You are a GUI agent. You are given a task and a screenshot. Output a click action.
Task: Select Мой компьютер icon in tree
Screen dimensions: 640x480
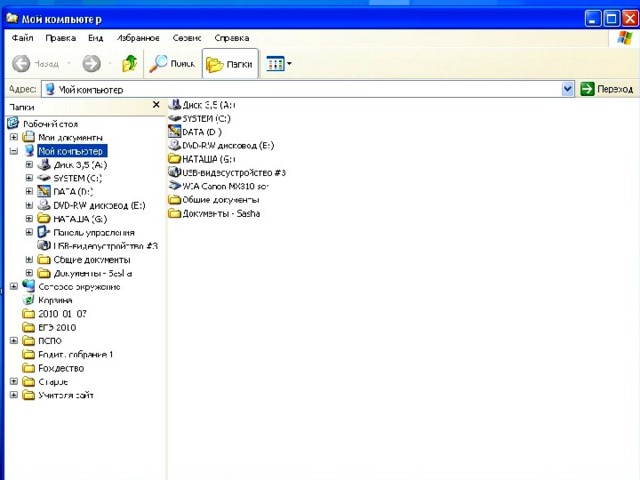click(x=29, y=151)
